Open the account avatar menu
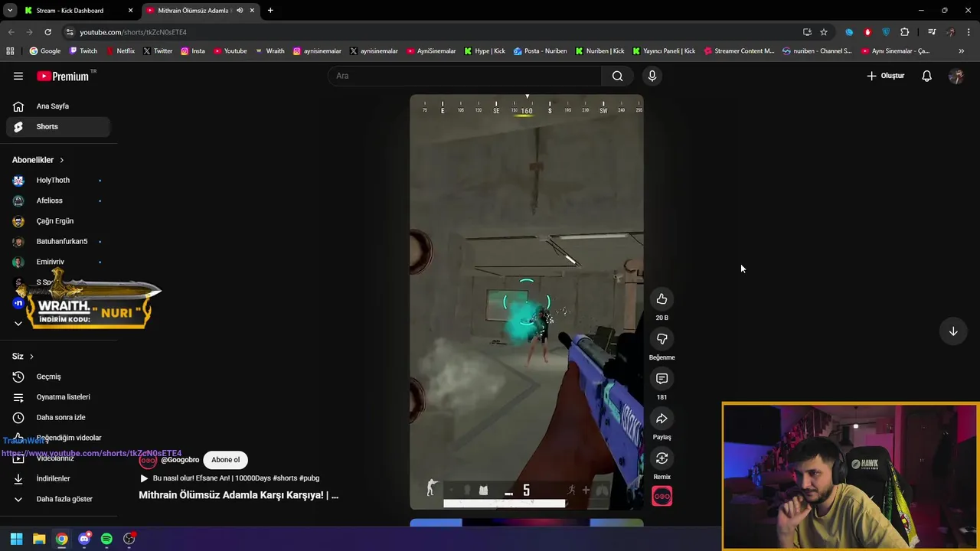 pyautogui.click(x=955, y=76)
